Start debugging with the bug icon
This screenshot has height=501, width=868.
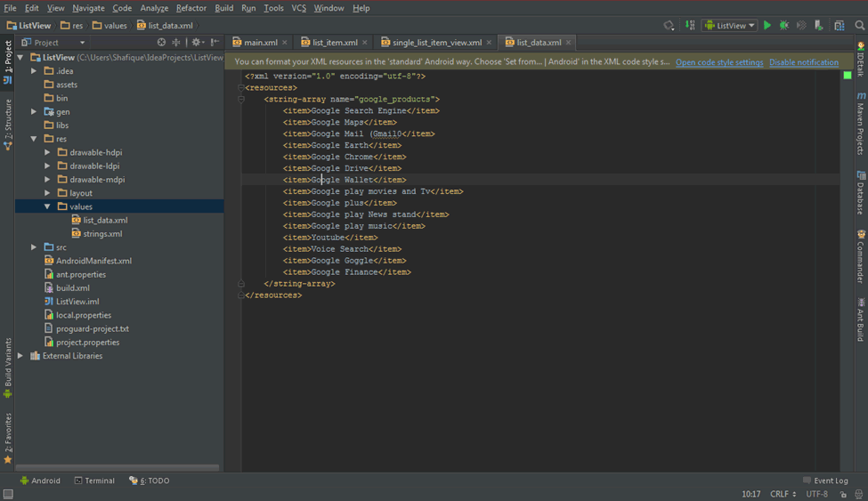tap(783, 26)
